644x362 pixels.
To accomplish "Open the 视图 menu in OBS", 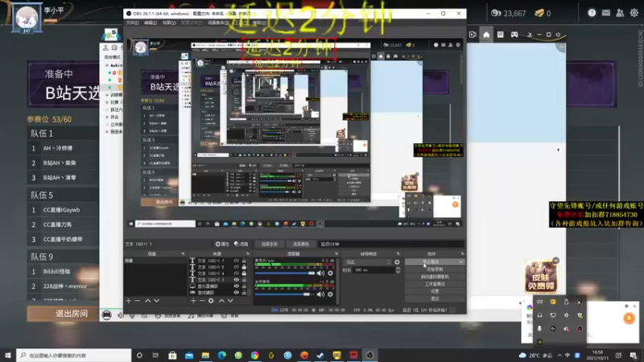I will (x=169, y=23).
